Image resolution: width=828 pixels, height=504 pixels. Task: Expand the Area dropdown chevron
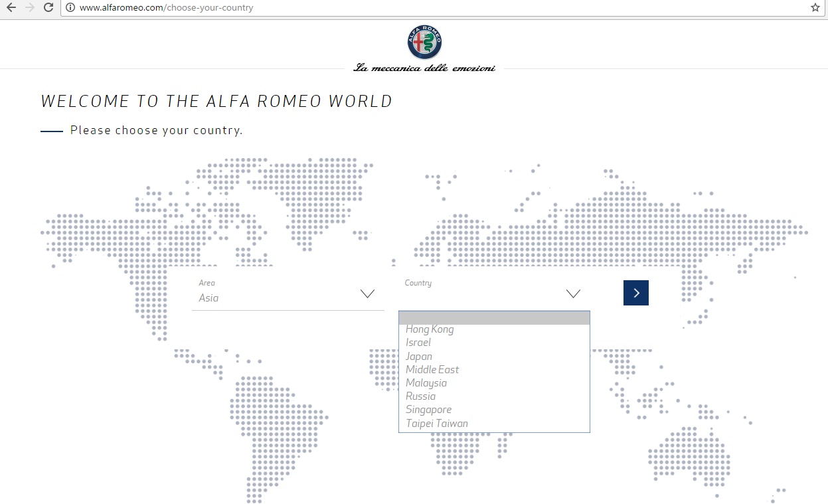(x=367, y=294)
